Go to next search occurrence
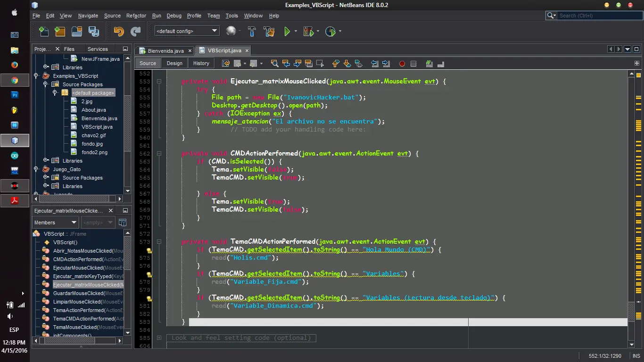 pyautogui.click(x=297, y=64)
